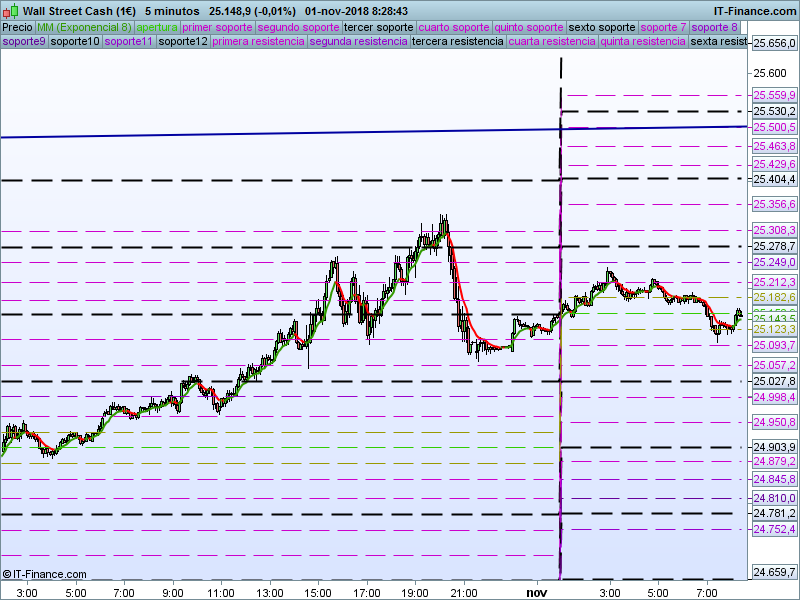The width and height of the screenshot is (800, 600).
Task: Open MM (Exponencial 8) indicator settings
Action: point(84,28)
